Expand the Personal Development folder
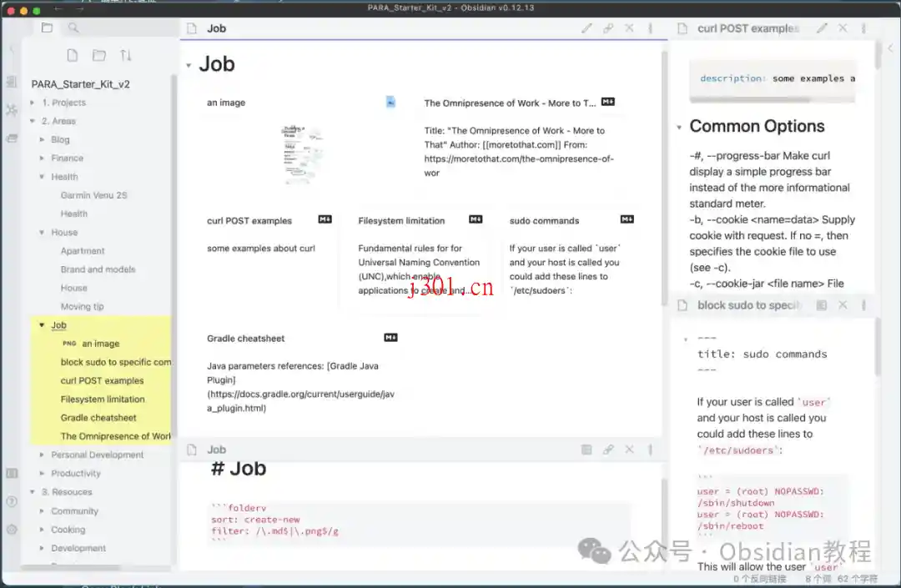The height and width of the screenshot is (588, 901). tap(42, 455)
